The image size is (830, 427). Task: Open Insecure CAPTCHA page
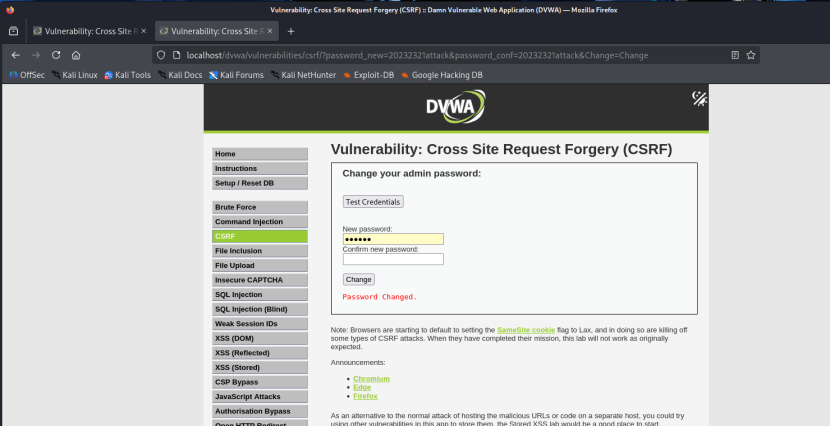260,280
